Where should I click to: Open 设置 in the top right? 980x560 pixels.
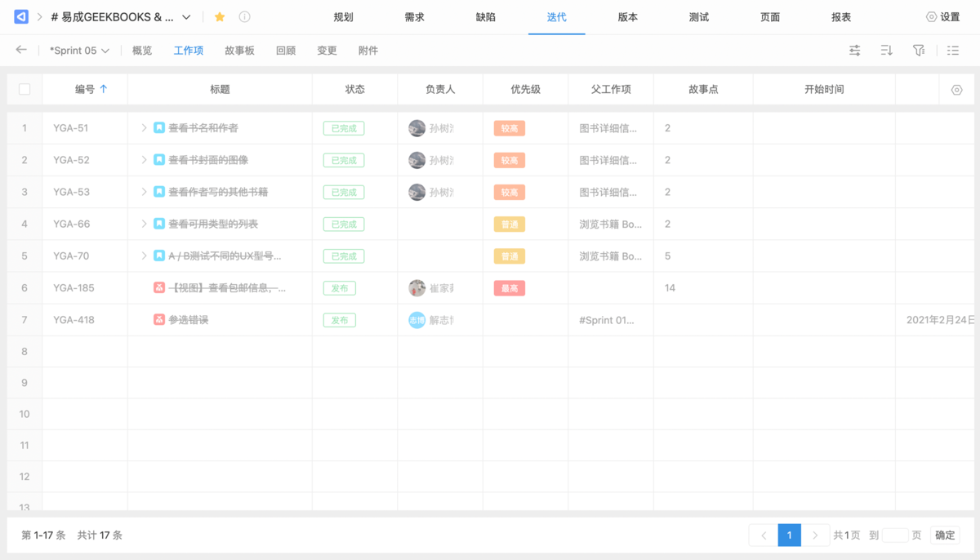pos(943,17)
